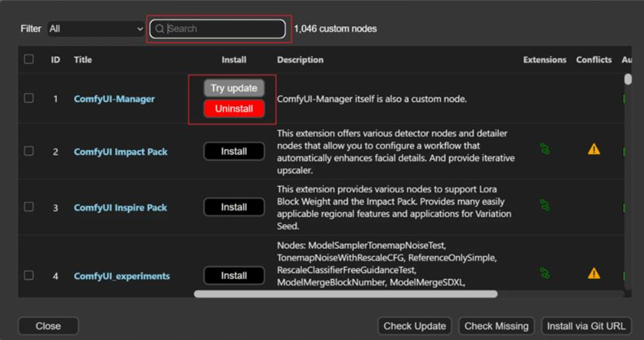
Task: Click the horizontal scrollbar of the table
Action: coord(346,294)
